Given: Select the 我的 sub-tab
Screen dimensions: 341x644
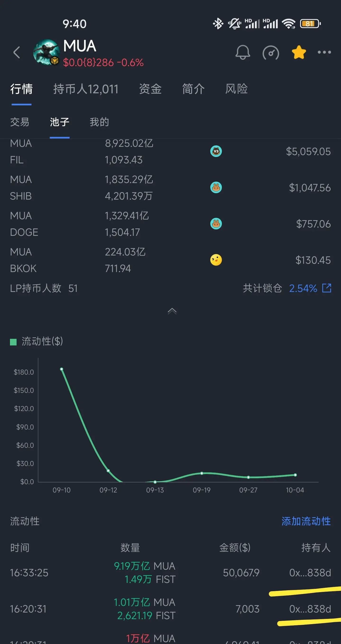Looking at the screenshot, I should pos(99,122).
